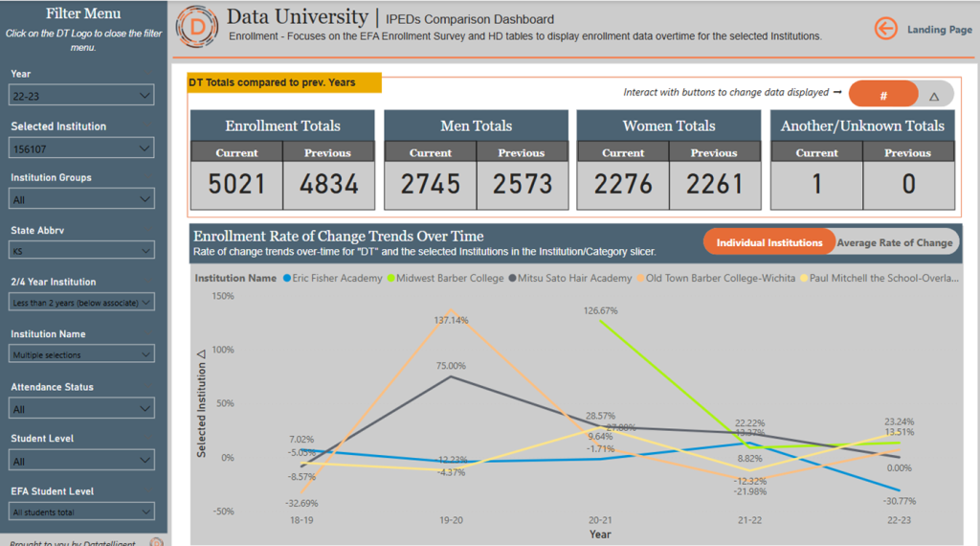Click Mitsu Sato Hair Academy legend marker
This screenshot has height=546, width=980.
[513, 279]
